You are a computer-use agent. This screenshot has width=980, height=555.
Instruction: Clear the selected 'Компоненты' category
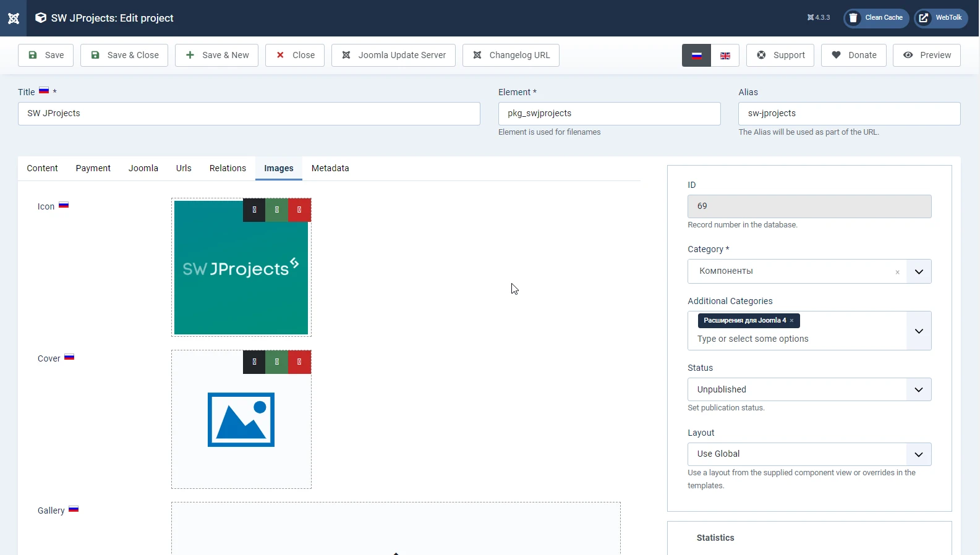897,272
